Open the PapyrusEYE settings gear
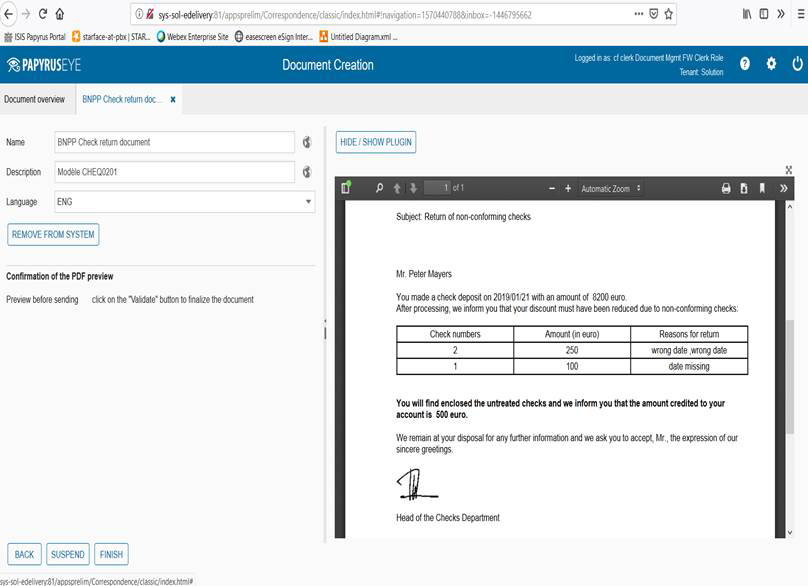The height and width of the screenshot is (586, 808). coord(770,62)
